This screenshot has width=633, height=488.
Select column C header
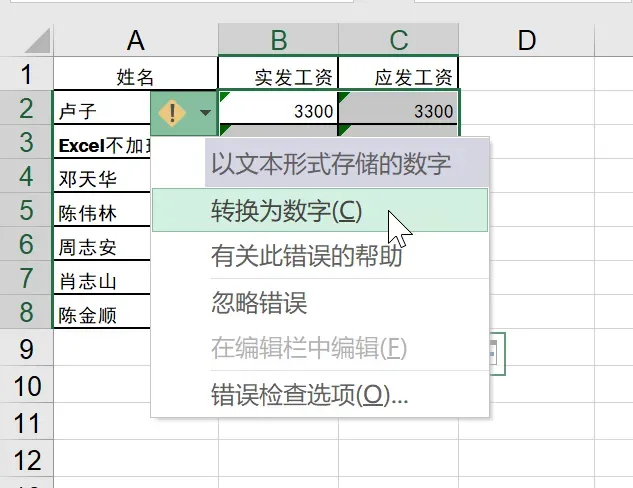(398, 40)
